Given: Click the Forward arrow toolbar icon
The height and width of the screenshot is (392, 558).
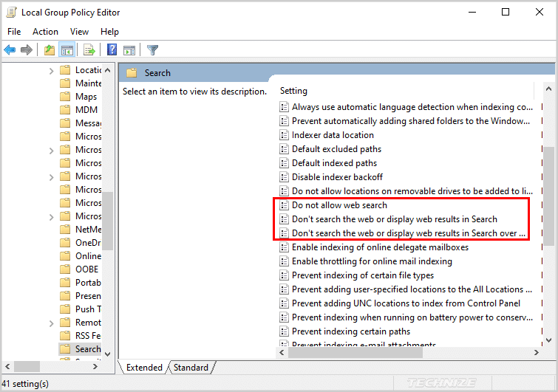Looking at the screenshot, I should 27,50.
